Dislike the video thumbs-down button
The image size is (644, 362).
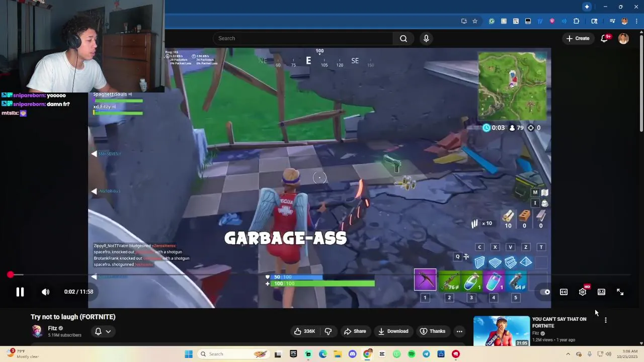[x=328, y=331]
